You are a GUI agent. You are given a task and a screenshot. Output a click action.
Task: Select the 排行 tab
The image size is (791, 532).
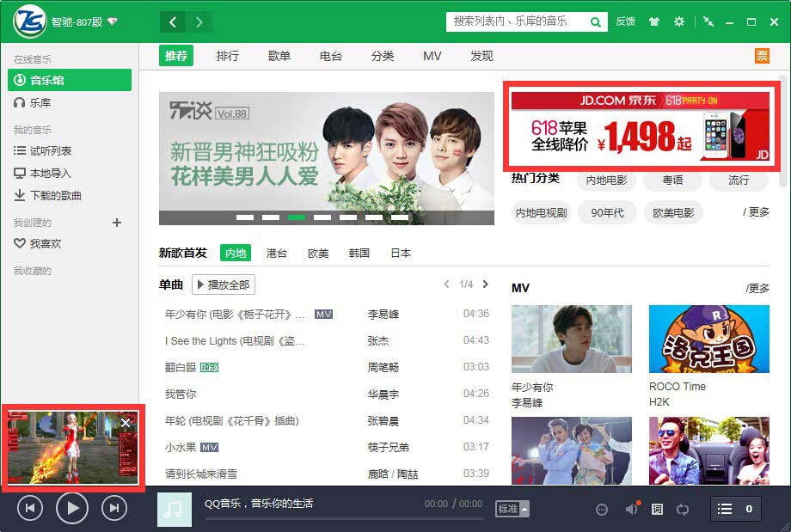tap(228, 56)
